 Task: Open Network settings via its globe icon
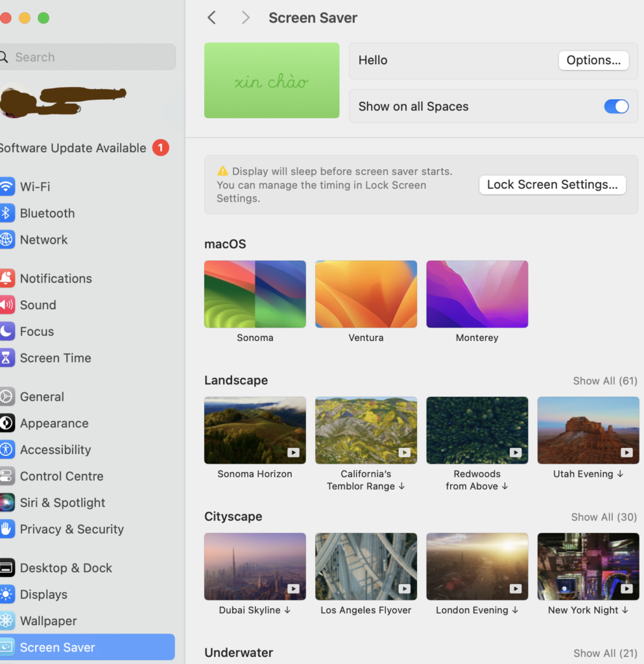tap(8, 240)
